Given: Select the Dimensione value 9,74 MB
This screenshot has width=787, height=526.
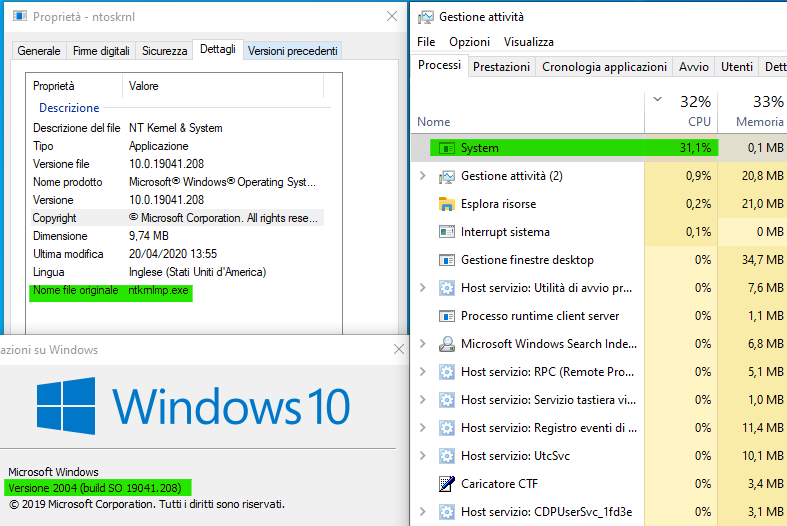Looking at the screenshot, I should (x=149, y=236).
